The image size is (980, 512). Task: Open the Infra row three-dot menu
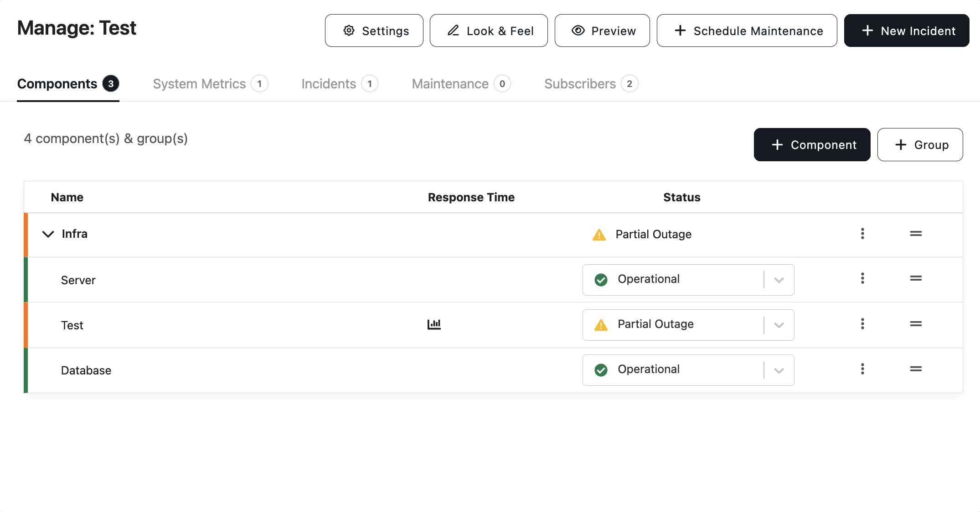862,234
